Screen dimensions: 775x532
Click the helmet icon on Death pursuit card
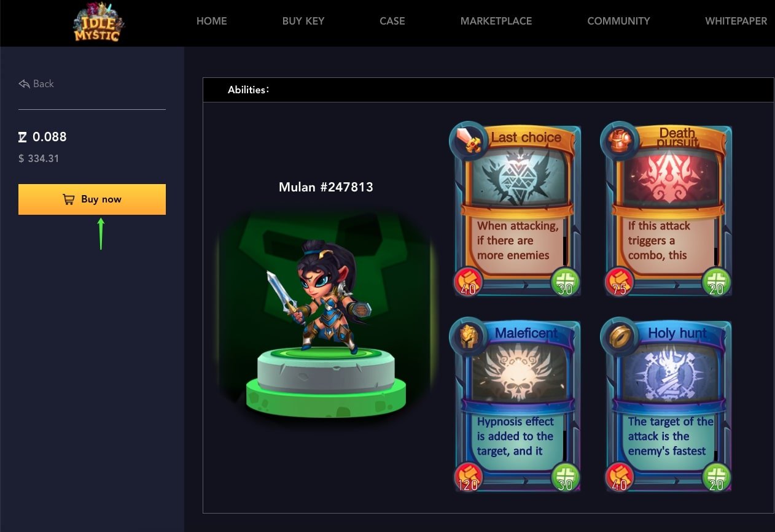619,141
